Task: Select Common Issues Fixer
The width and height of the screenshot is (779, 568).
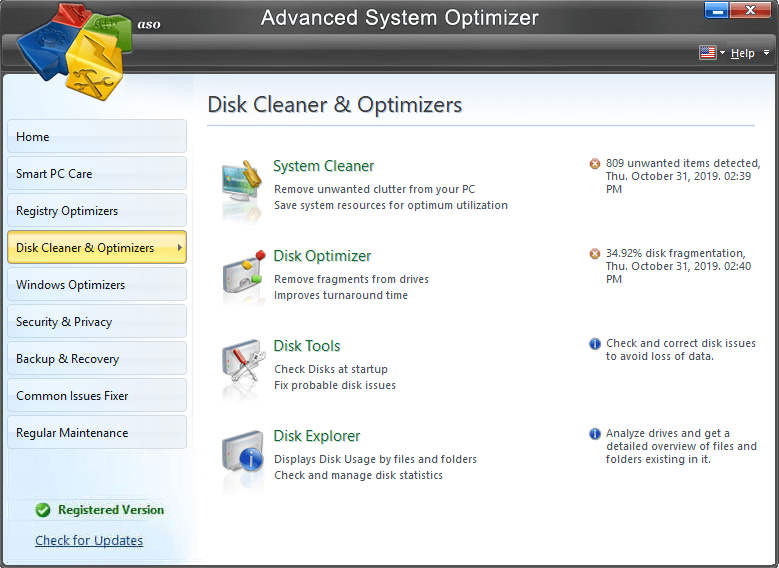Action: 97,395
